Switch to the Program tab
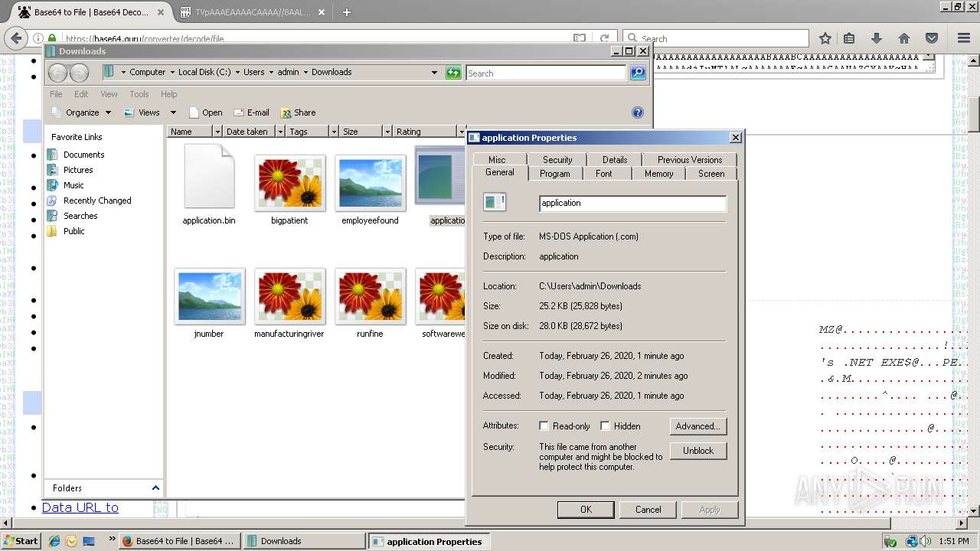Viewport: 980px width, 551px height. pyautogui.click(x=555, y=174)
